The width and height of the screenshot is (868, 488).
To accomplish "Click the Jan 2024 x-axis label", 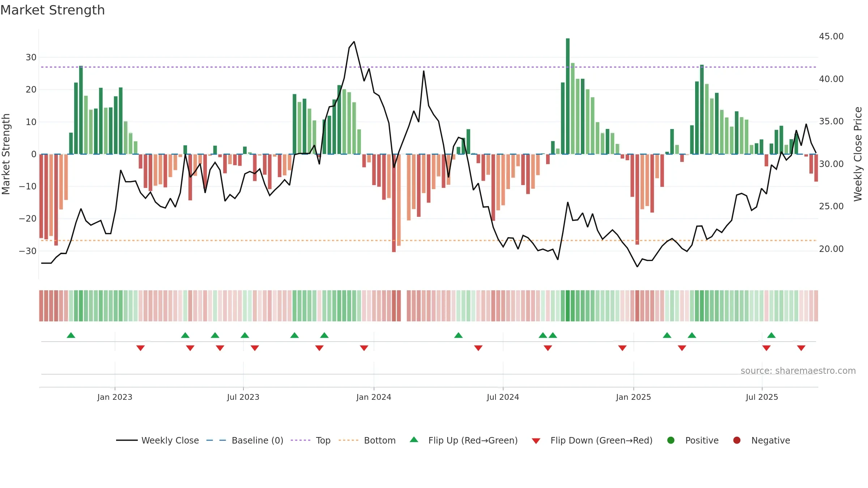I will pos(374,397).
